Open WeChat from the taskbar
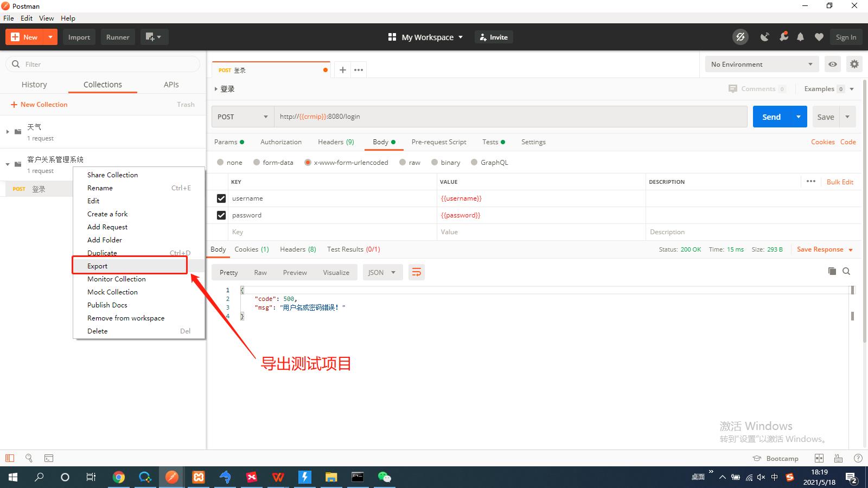 click(384, 477)
